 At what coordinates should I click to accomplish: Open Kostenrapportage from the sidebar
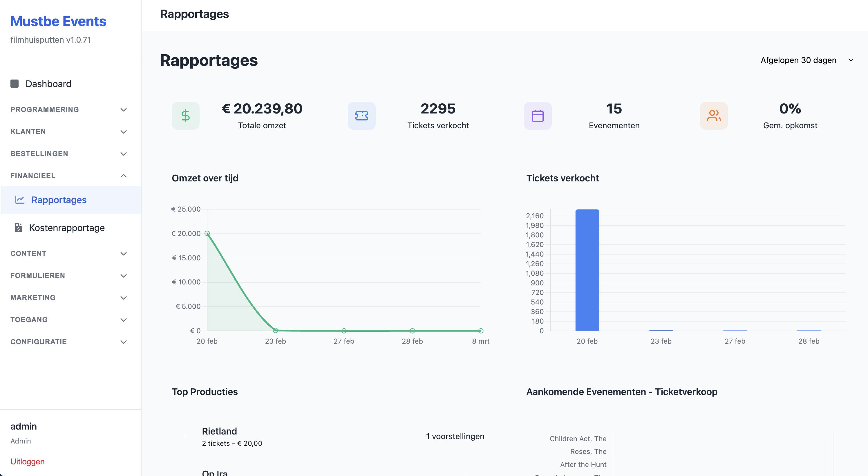click(67, 228)
